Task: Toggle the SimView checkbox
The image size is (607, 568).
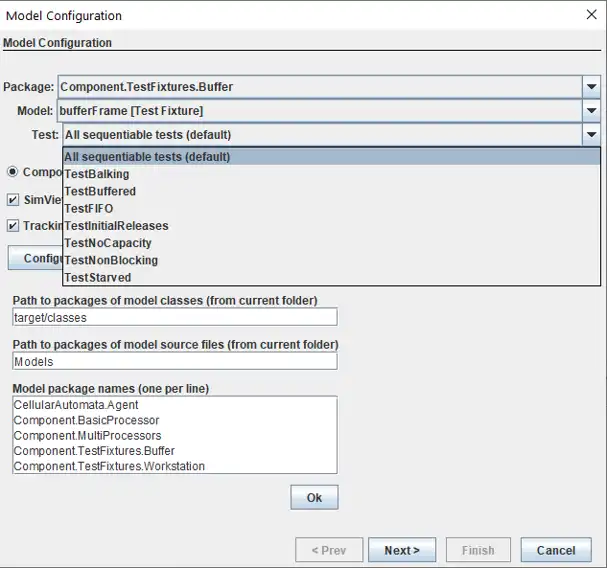Action: click(x=13, y=200)
